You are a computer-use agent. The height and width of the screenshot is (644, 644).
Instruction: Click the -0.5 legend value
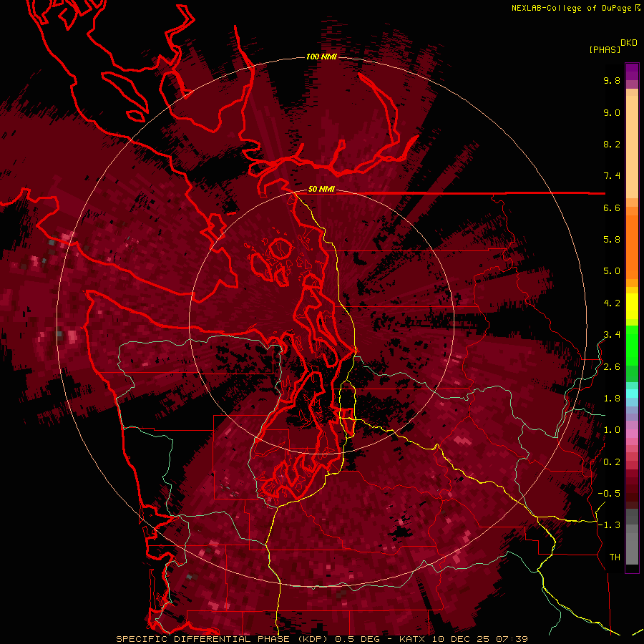tap(609, 494)
